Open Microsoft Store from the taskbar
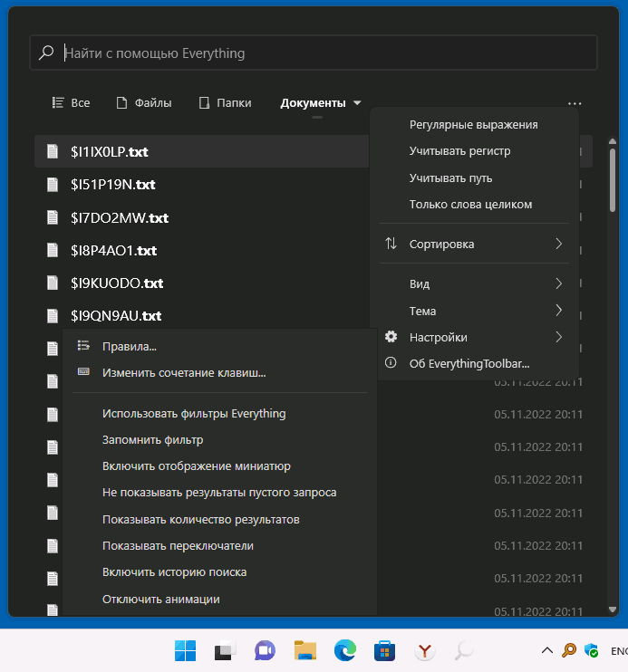 (384, 650)
